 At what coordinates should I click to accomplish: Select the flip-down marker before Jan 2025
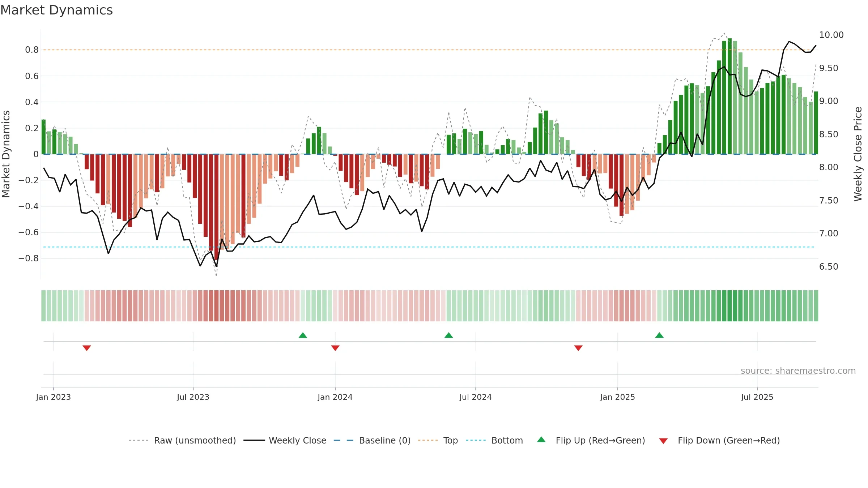(578, 348)
